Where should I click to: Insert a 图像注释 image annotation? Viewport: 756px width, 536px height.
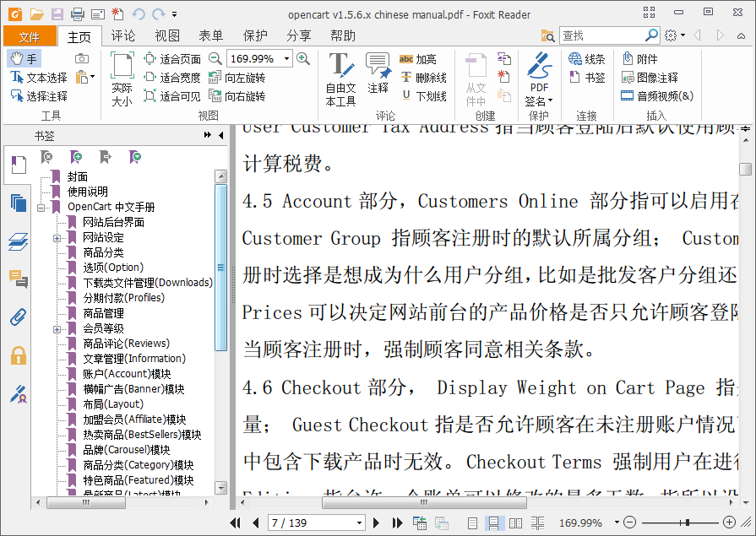650,77
